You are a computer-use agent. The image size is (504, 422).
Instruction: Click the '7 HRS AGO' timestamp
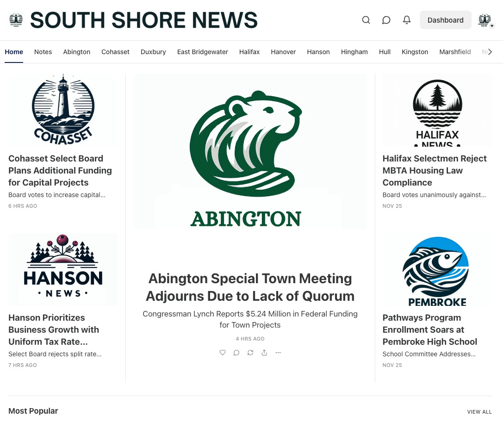click(x=23, y=365)
